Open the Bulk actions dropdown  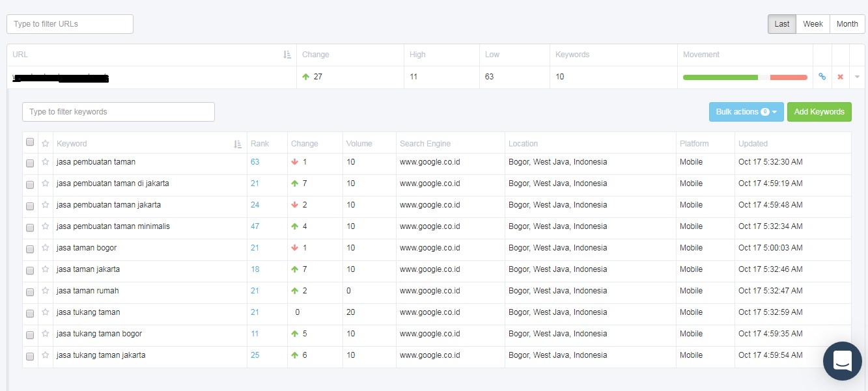pyautogui.click(x=746, y=112)
